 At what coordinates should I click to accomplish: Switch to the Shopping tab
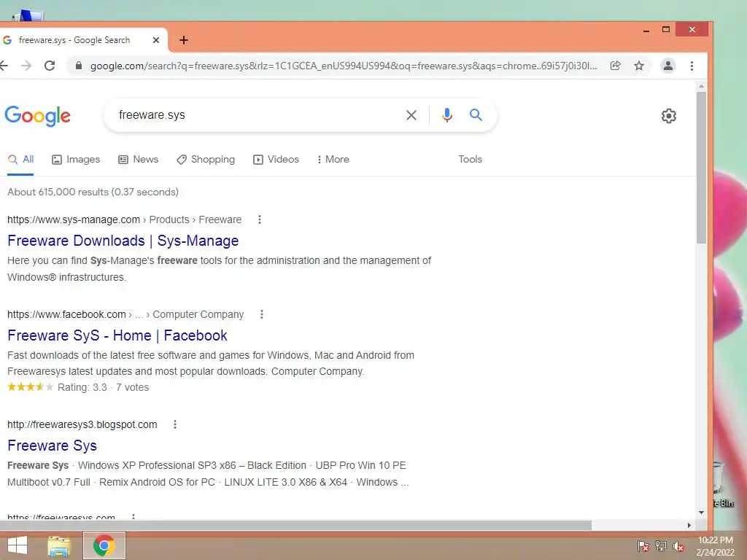point(206,160)
